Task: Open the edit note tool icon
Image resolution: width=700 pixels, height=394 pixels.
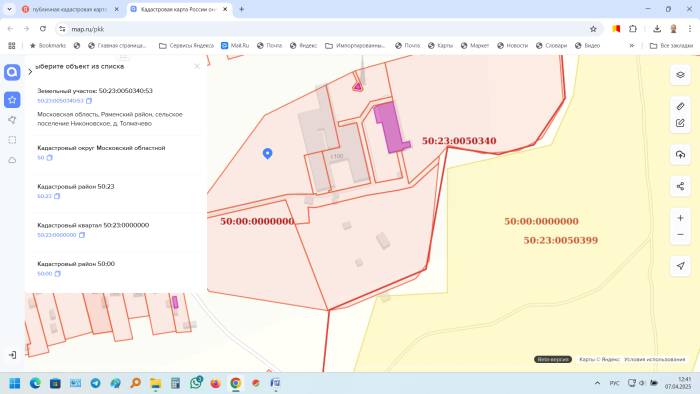Action: pos(680,123)
